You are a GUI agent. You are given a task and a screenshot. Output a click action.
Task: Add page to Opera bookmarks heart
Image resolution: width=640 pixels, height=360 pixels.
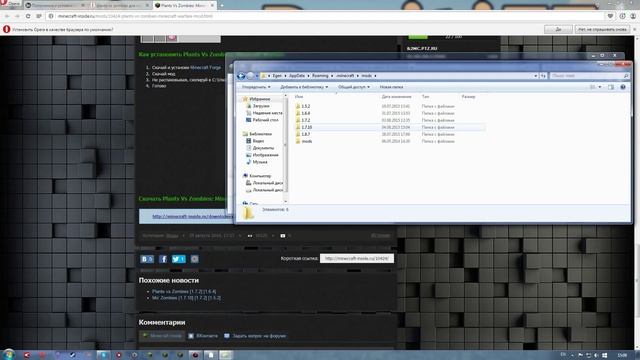[610, 16]
